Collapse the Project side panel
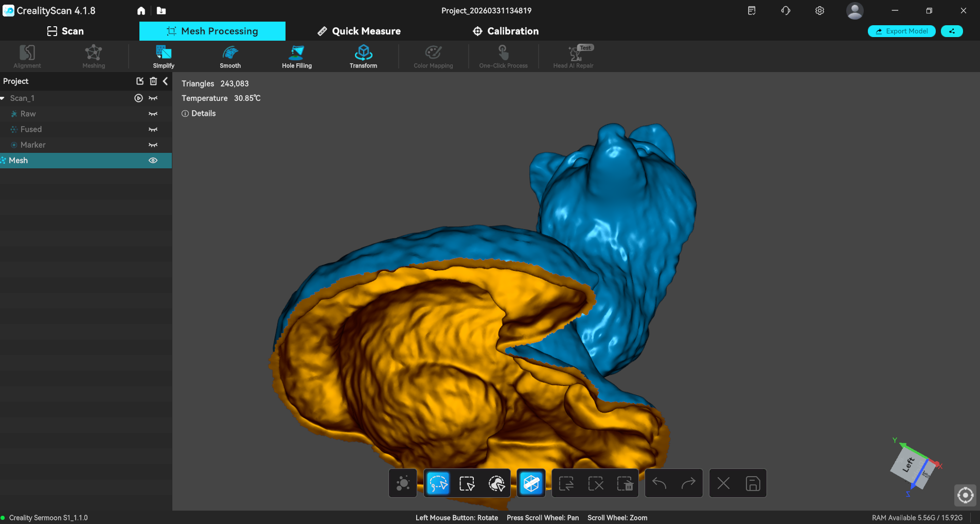This screenshot has width=980, height=524. click(x=165, y=81)
